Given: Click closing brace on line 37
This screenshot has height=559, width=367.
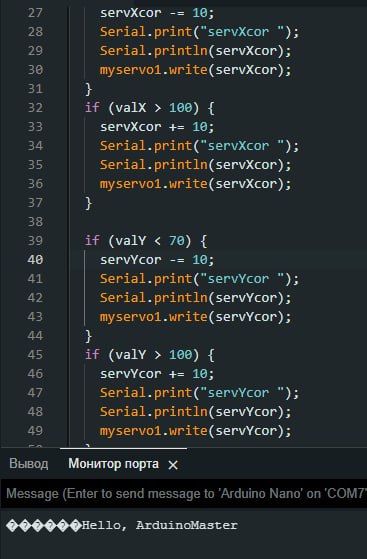Looking at the screenshot, I should coord(88,203).
